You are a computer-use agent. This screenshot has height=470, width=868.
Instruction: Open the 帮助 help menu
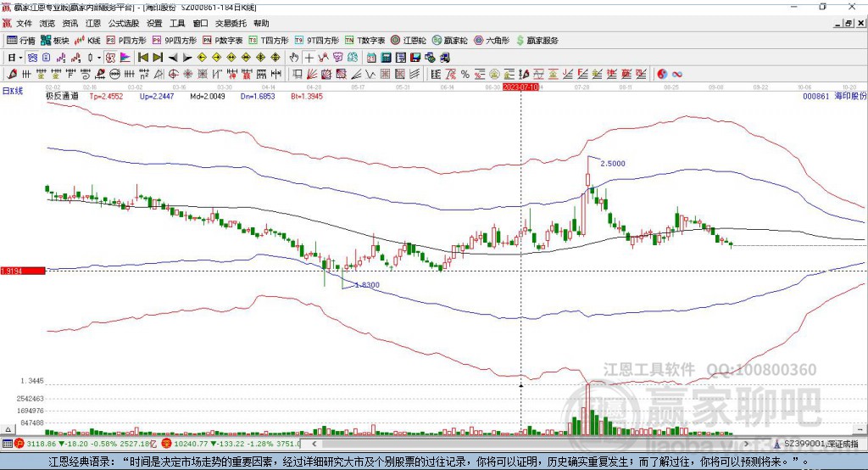tap(261, 23)
